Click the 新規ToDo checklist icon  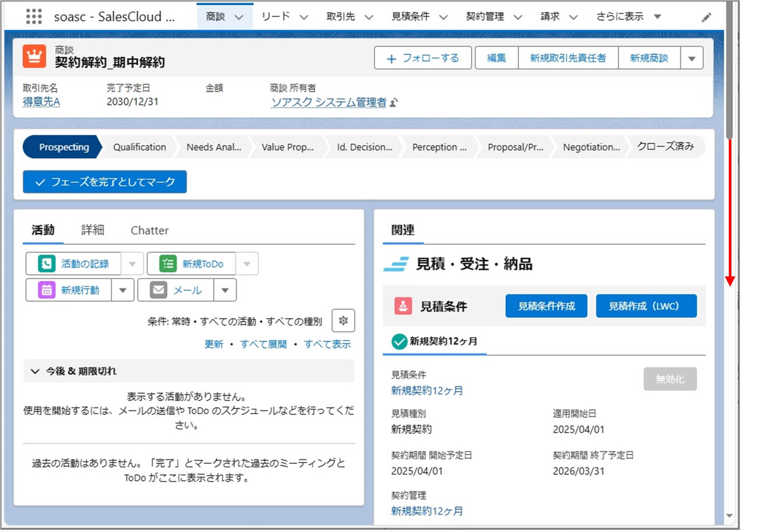point(168,264)
